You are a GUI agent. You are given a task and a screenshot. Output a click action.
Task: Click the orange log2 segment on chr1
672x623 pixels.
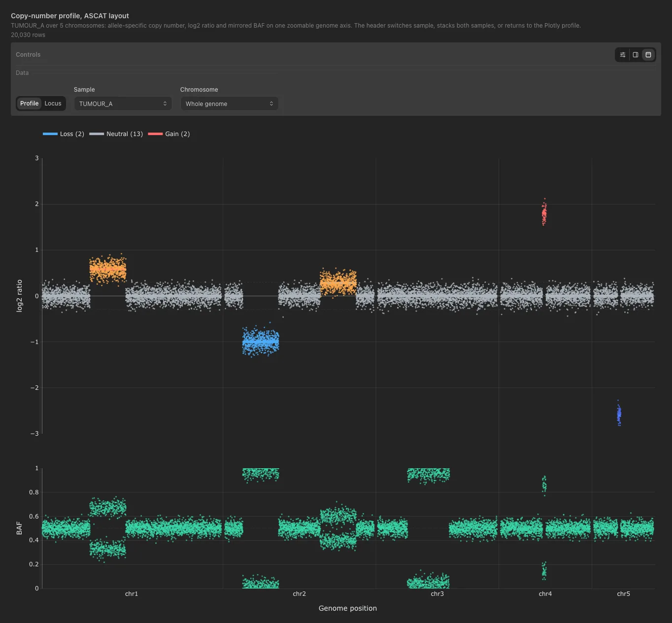point(107,269)
